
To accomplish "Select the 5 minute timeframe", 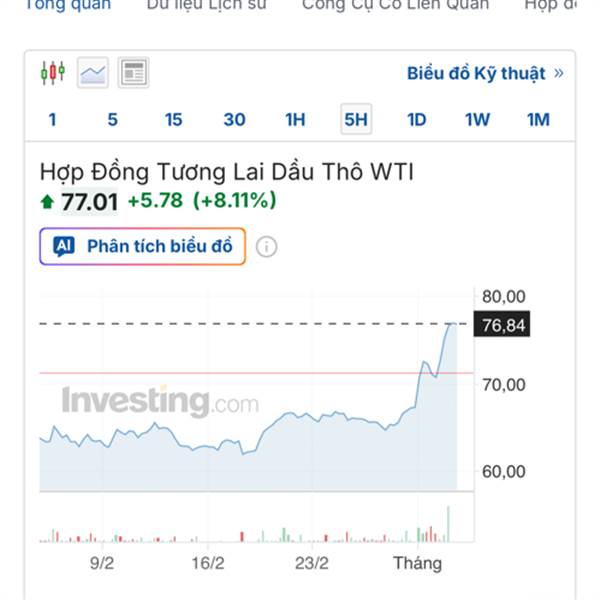I will [x=112, y=120].
